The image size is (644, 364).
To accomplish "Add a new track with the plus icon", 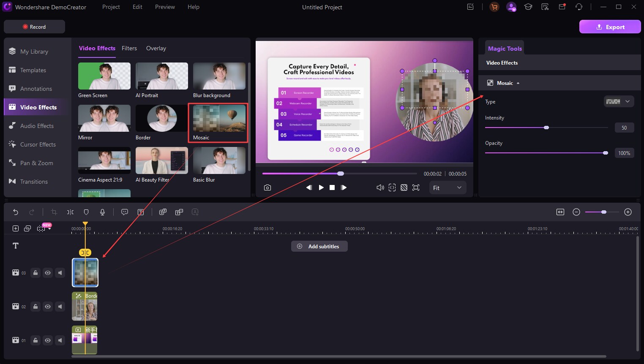I will (x=16, y=228).
